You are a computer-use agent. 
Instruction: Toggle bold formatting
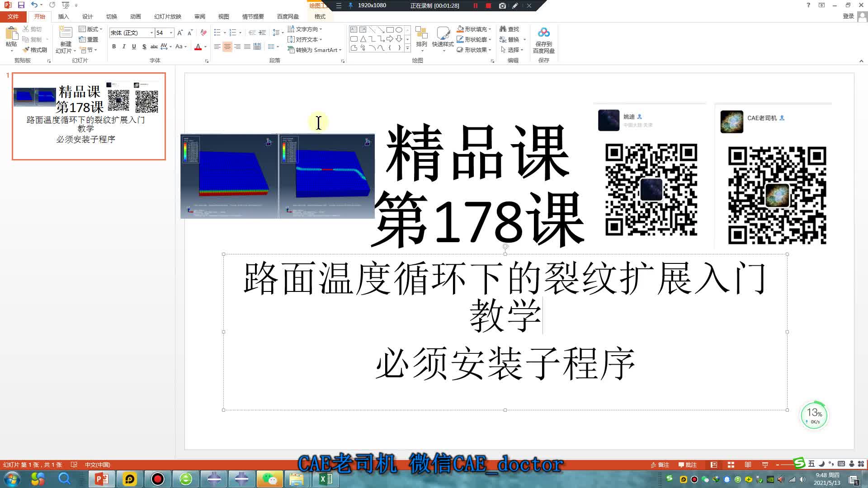click(x=114, y=47)
